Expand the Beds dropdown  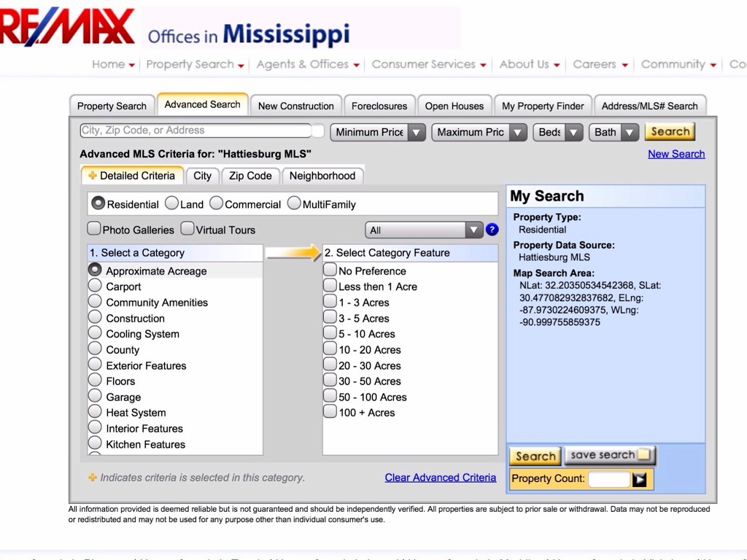pos(558,132)
